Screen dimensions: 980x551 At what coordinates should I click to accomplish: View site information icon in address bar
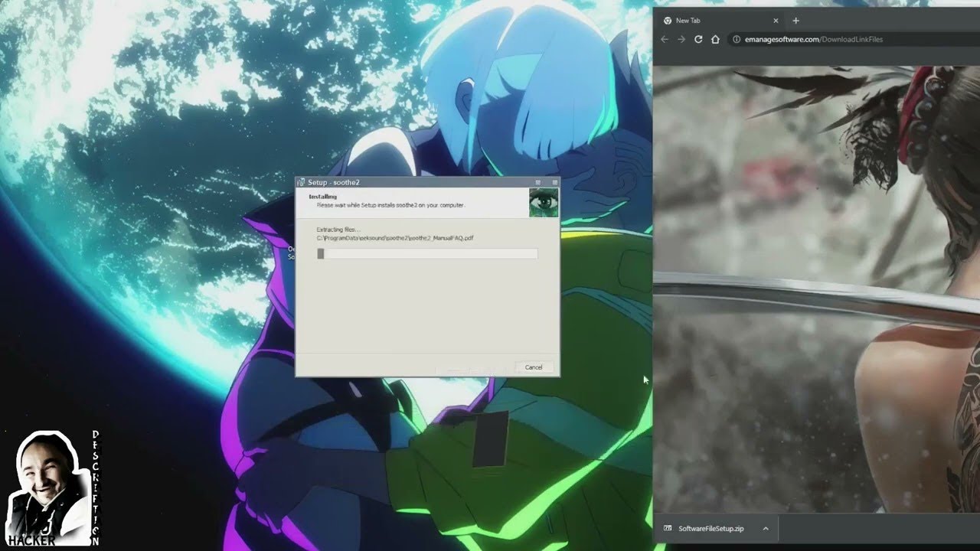(x=737, y=39)
